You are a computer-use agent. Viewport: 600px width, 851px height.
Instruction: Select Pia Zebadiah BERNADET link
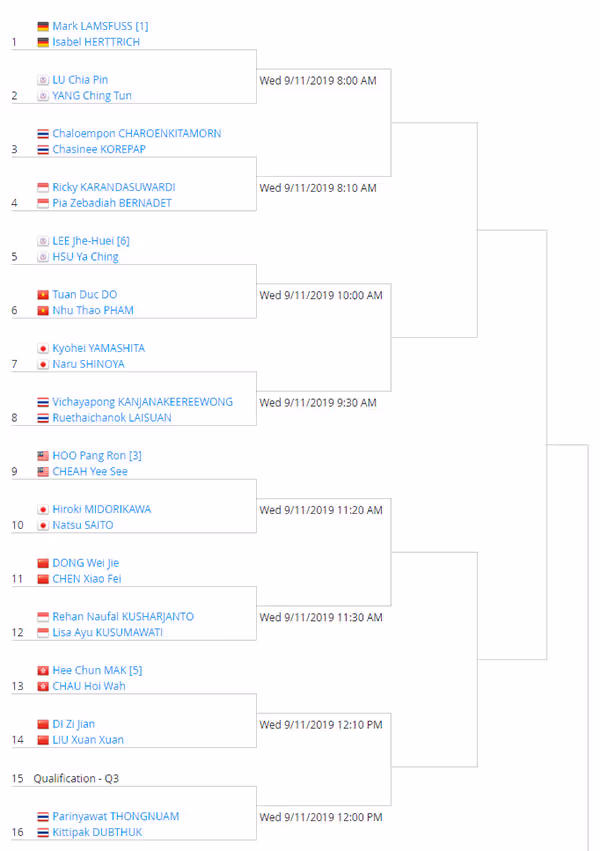112,203
